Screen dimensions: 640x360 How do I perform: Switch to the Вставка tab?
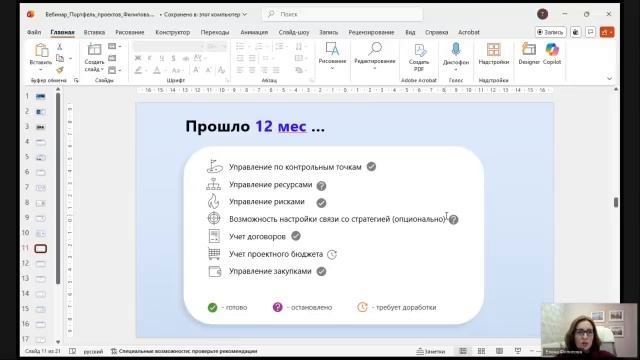coord(94,32)
